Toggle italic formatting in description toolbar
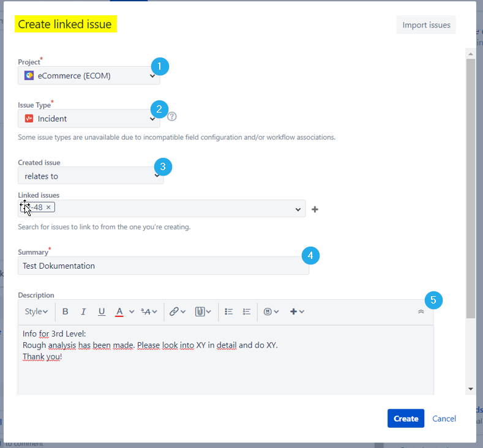Screen dimensions: 483x448 pos(84,312)
